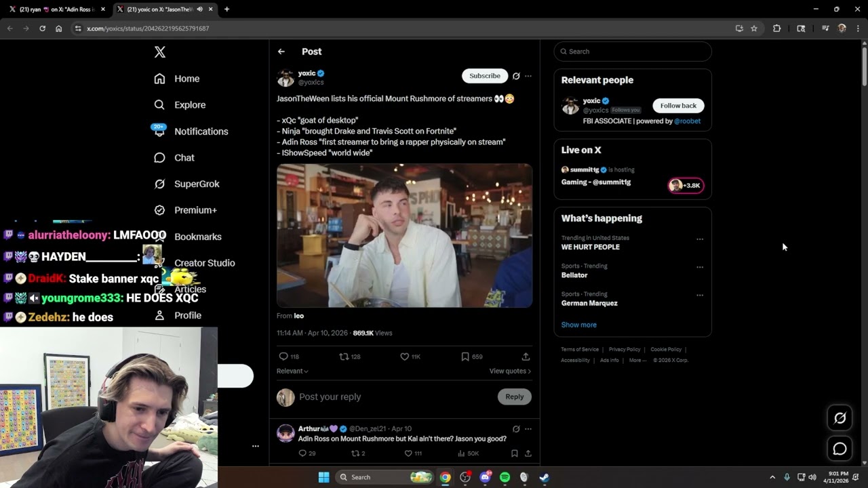868x488 pixels.
Task: Bookmark Arthur's reply
Action: pos(515,453)
